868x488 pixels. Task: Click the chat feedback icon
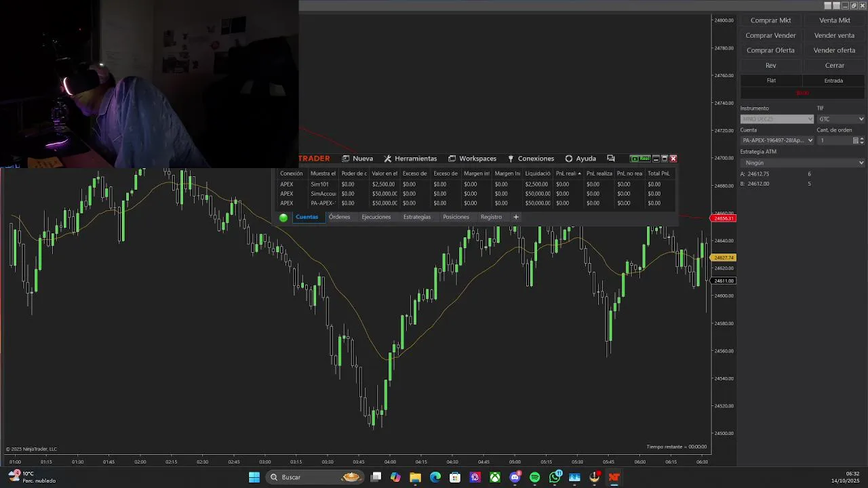[611, 159]
